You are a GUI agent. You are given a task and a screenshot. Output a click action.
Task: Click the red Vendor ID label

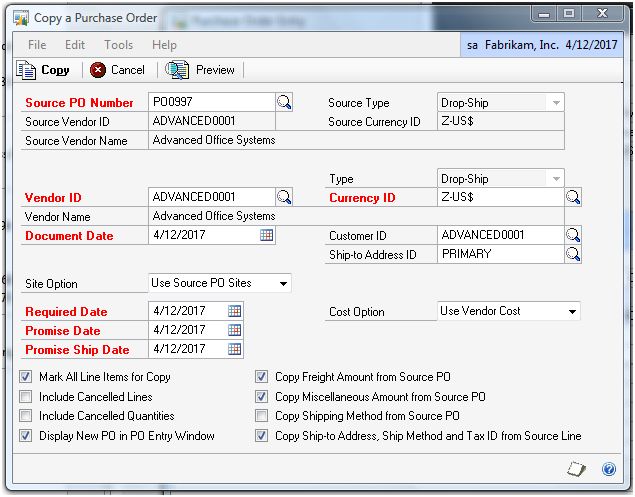(53, 198)
